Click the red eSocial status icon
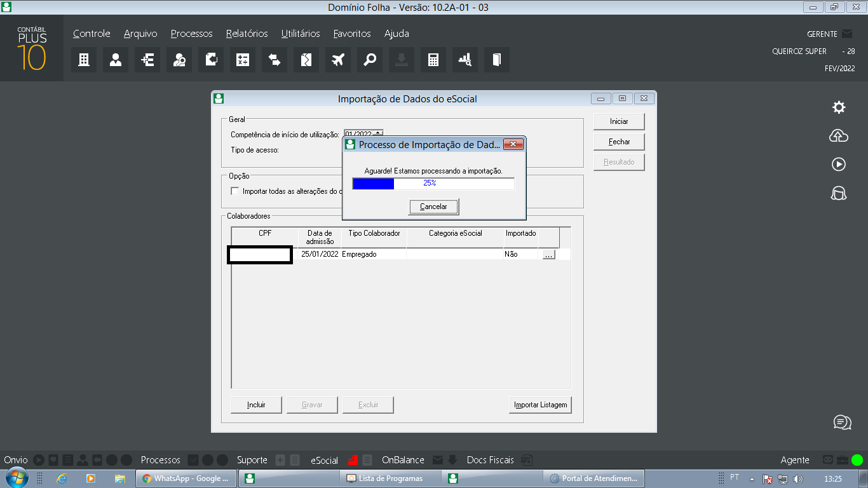The image size is (868, 488). coord(353,460)
